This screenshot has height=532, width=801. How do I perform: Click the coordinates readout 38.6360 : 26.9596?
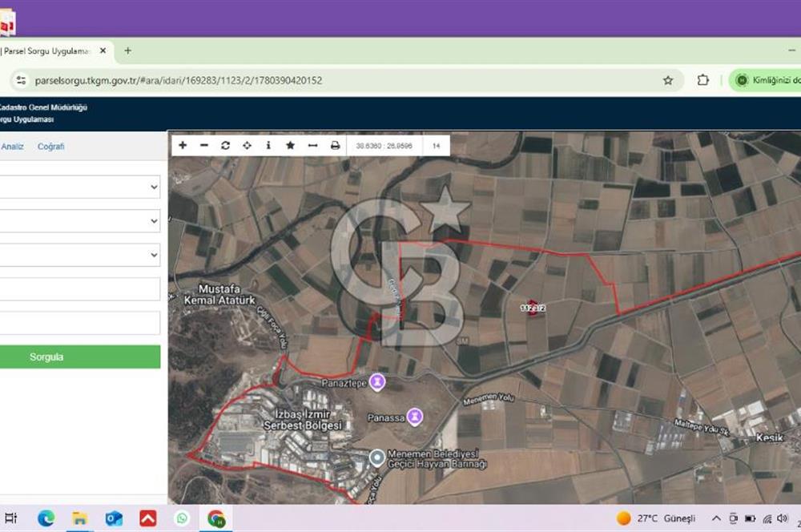coord(384,146)
